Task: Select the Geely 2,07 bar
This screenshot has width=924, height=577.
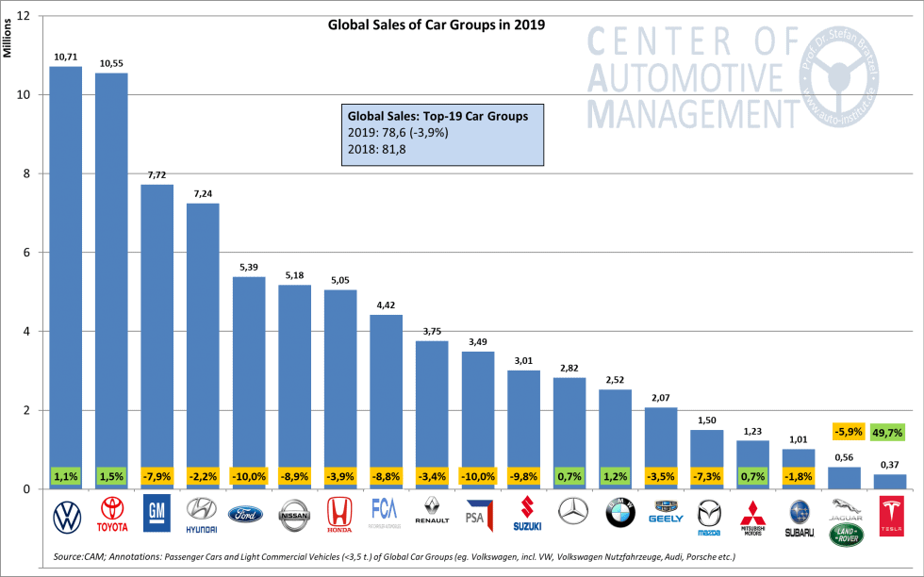Action: (x=661, y=448)
